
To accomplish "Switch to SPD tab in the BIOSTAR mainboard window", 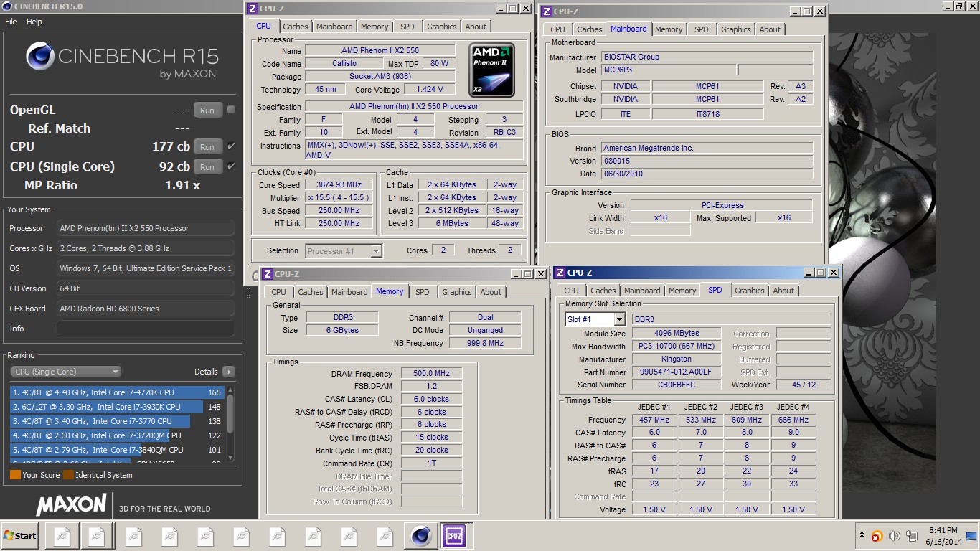I will click(702, 29).
